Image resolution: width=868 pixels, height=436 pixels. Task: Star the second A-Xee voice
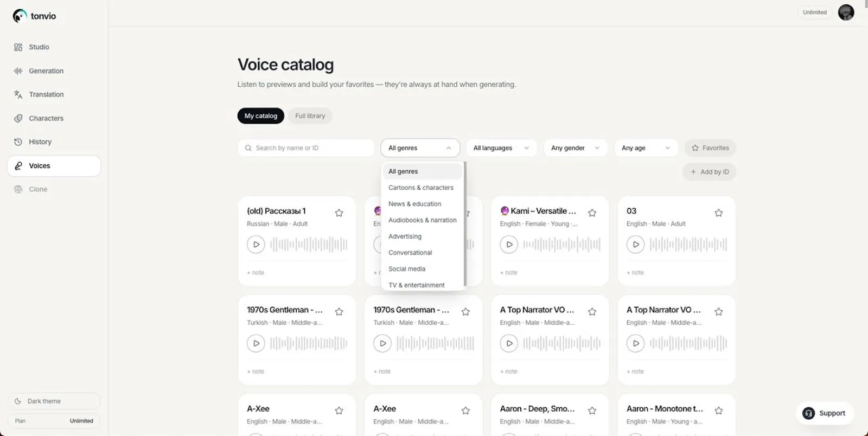click(x=465, y=411)
